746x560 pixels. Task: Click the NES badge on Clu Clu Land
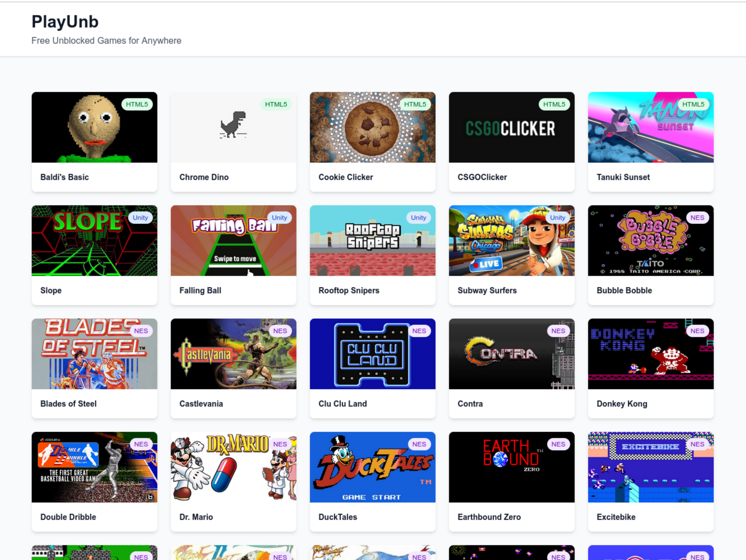tap(419, 331)
